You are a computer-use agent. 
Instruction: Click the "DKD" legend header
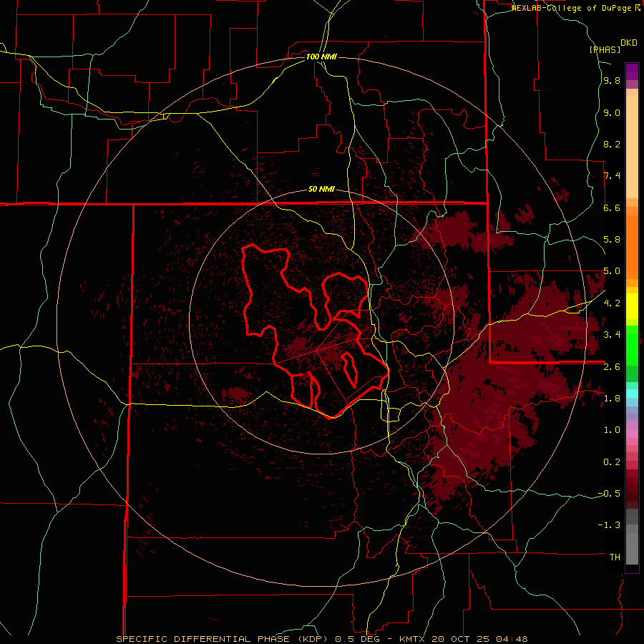629,43
